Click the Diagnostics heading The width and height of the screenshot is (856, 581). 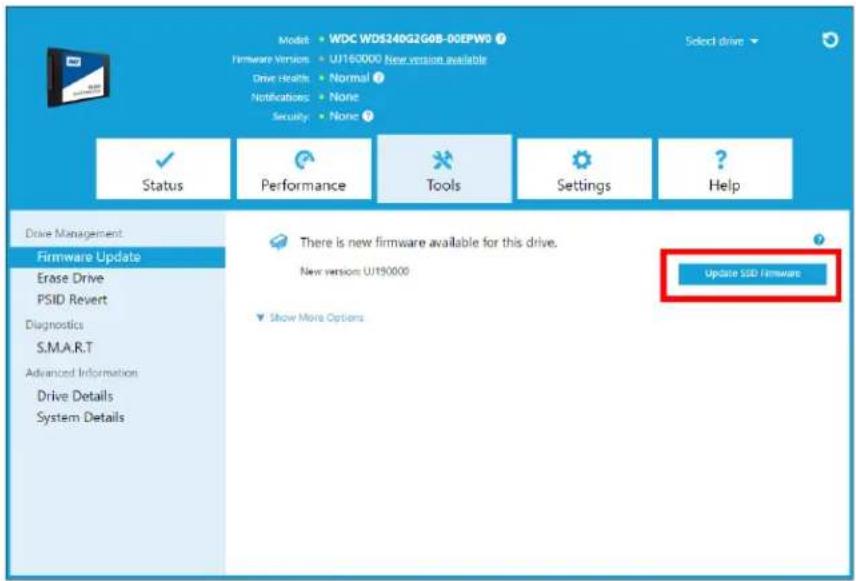pos(54,324)
